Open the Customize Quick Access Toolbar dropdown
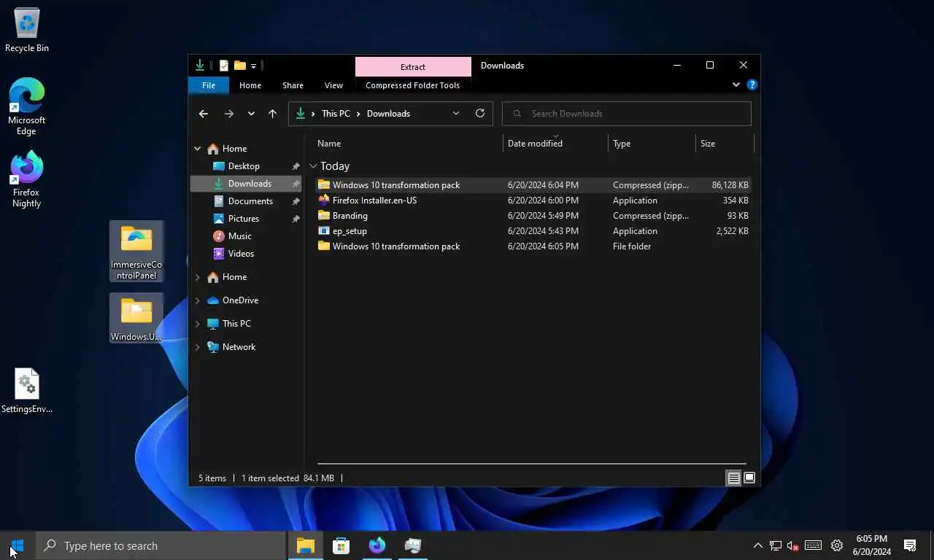Screen dimensions: 934x560 point(253,66)
